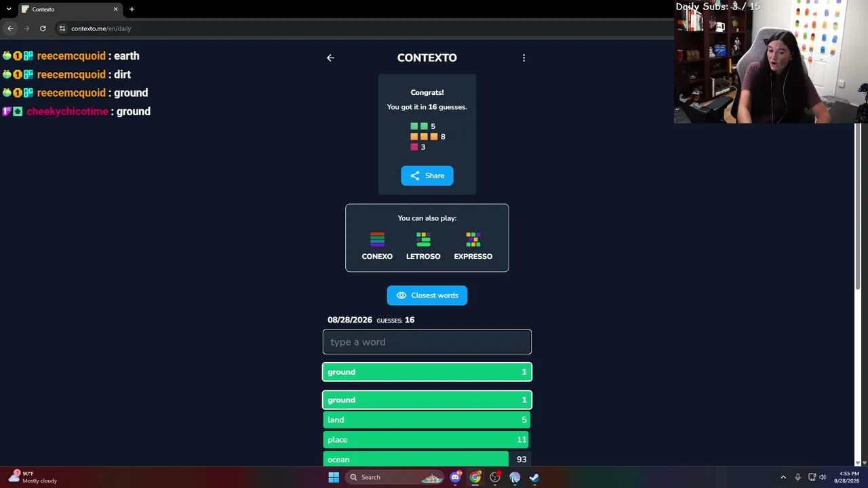The width and height of the screenshot is (868, 488).
Task: Show hidden system tray icons
Action: pyautogui.click(x=783, y=477)
